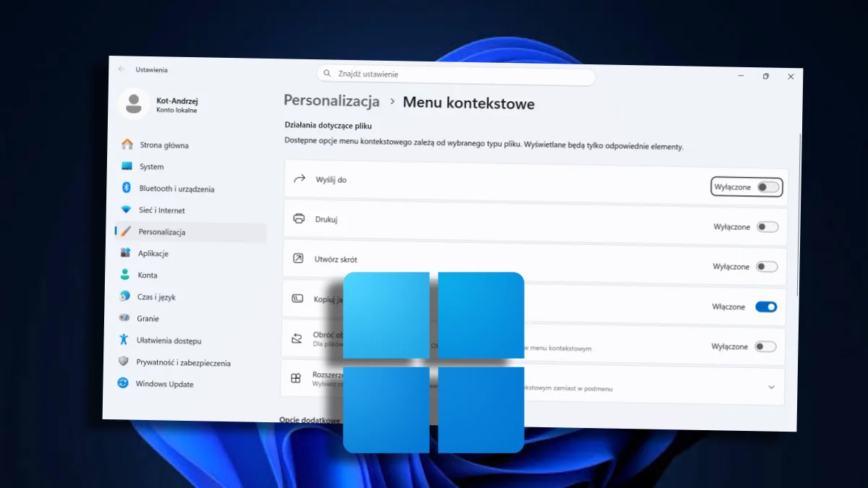The width and height of the screenshot is (868, 488).
Task: Click the Konta person icon
Action: coord(124,275)
